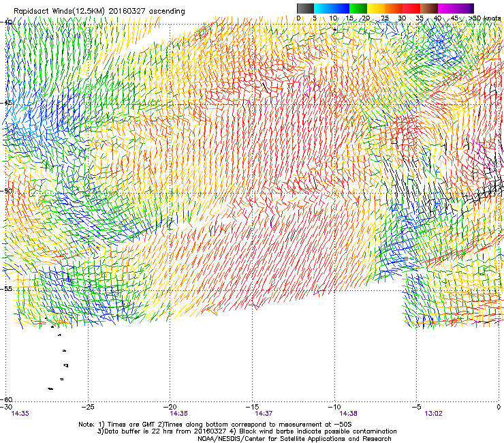
Task: Click the blue 10-15 knots legend swatch
Action: (x=341, y=8)
